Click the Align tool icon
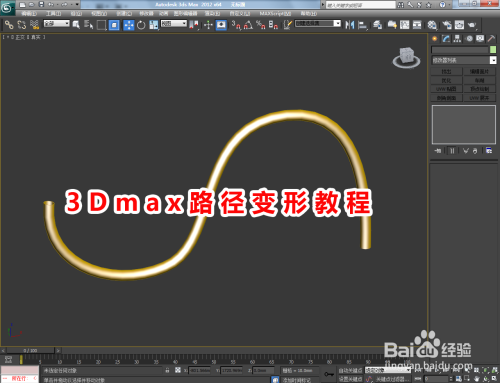500x383 pixels. point(362,25)
